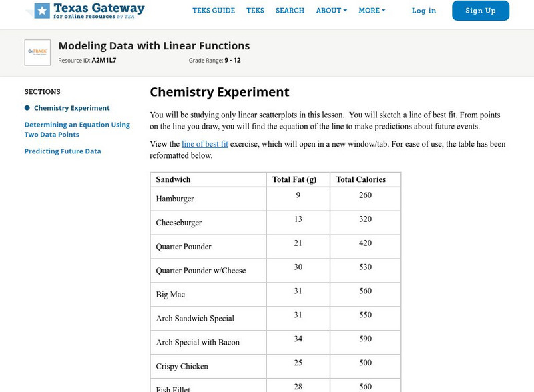Click the Sandwich column header
Screen dimensions: 534x392
[174, 179]
